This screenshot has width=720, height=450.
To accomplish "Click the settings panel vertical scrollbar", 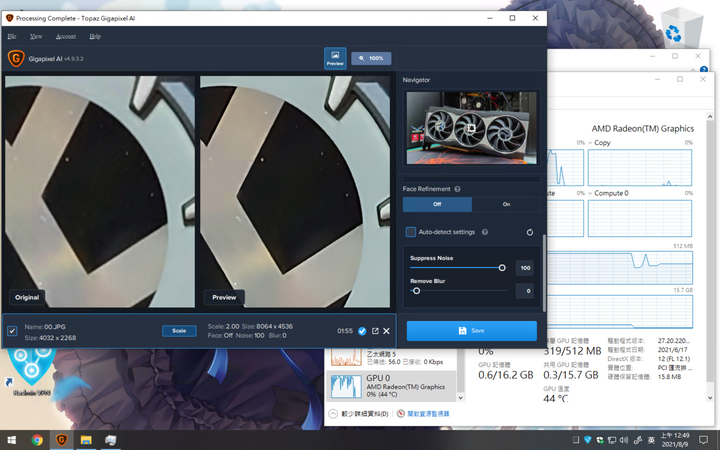I will click(x=545, y=273).
